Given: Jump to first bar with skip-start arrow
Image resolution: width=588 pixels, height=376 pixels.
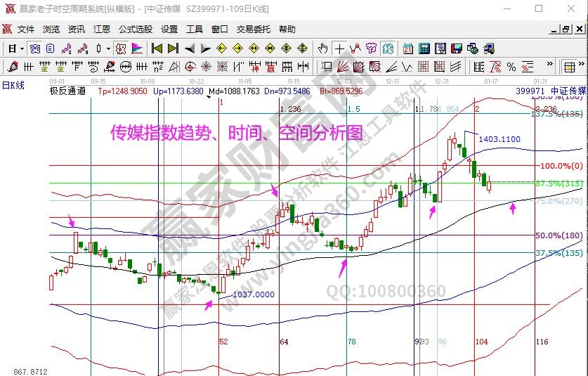Looking at the screenshot, I should tap(157, 48).
